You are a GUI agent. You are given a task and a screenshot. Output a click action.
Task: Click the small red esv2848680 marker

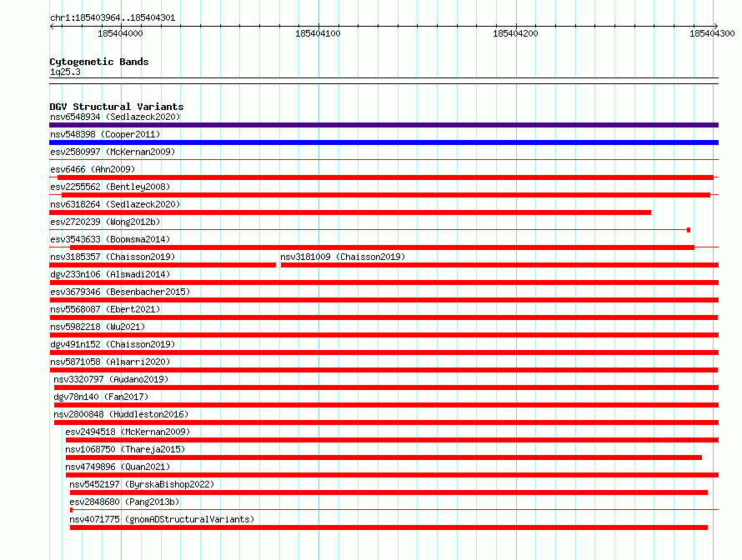pyautogui.click(x=71, y=510)
